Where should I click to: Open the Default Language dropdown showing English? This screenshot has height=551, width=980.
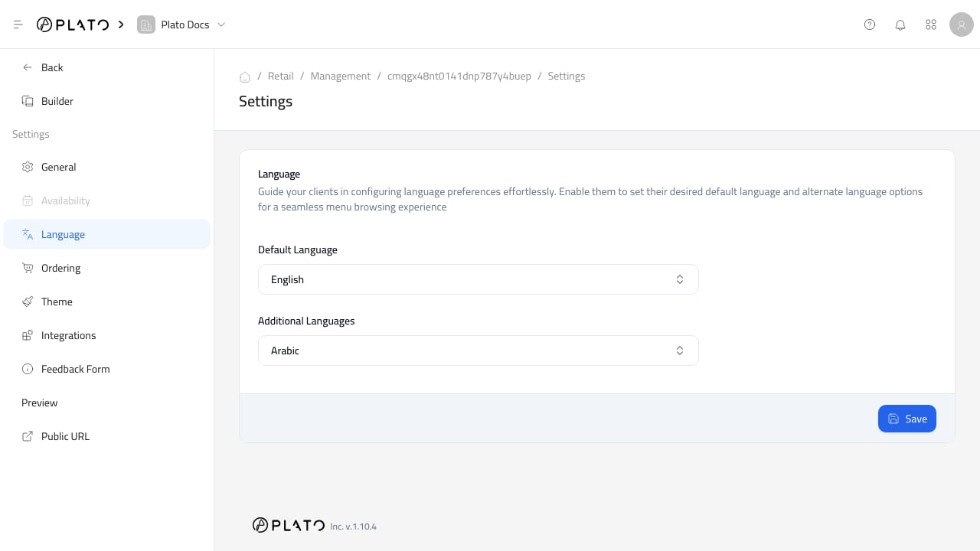click(479, 279)
